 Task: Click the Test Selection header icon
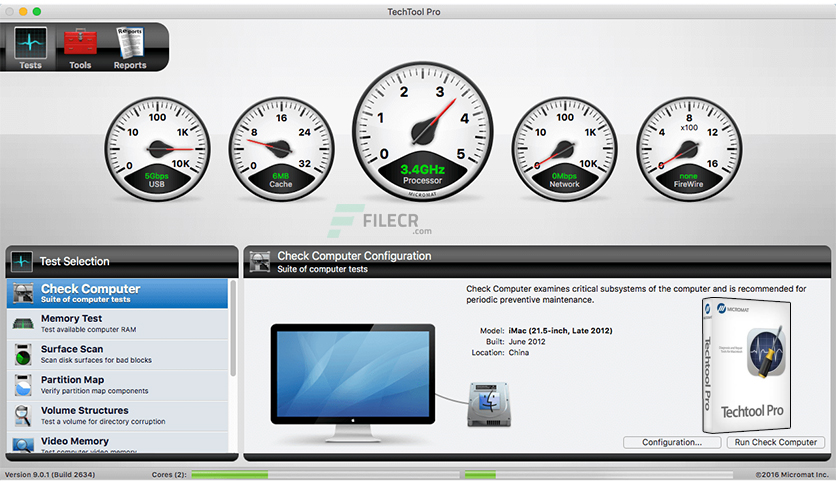tap(21, 261)
